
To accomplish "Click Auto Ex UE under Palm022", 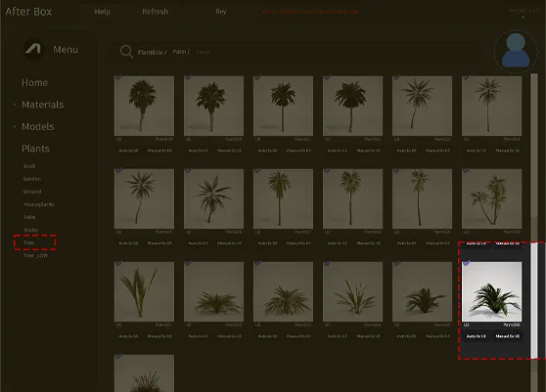I will (337, 151).
